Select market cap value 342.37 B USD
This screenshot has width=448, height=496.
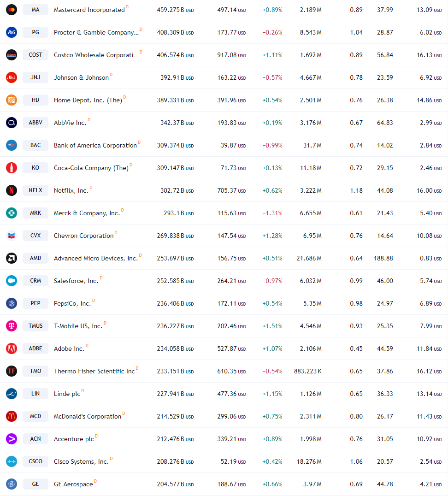click(x=177, y=123)
